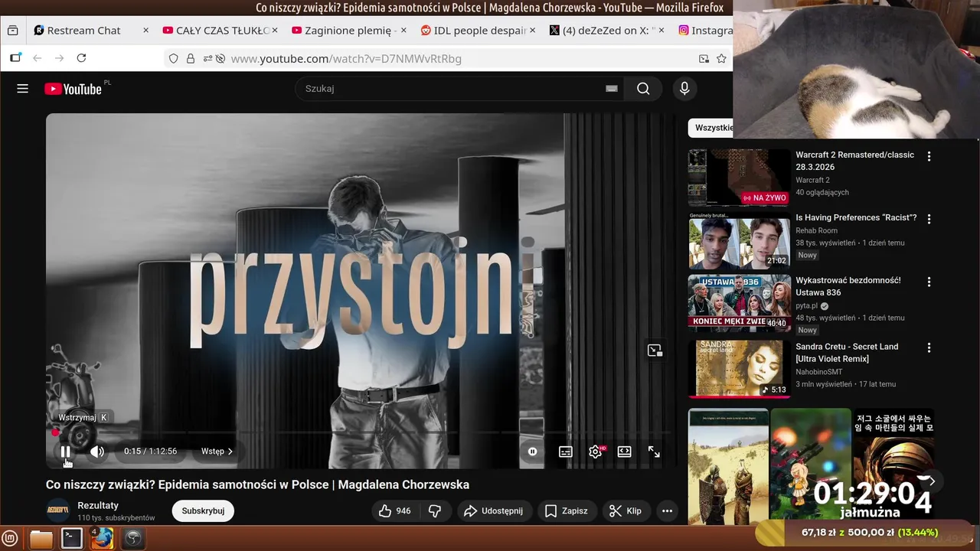This screenshot has width=980, height=551.
Task: Toggle subtitles captions button
Action: (x=566, y=452)
